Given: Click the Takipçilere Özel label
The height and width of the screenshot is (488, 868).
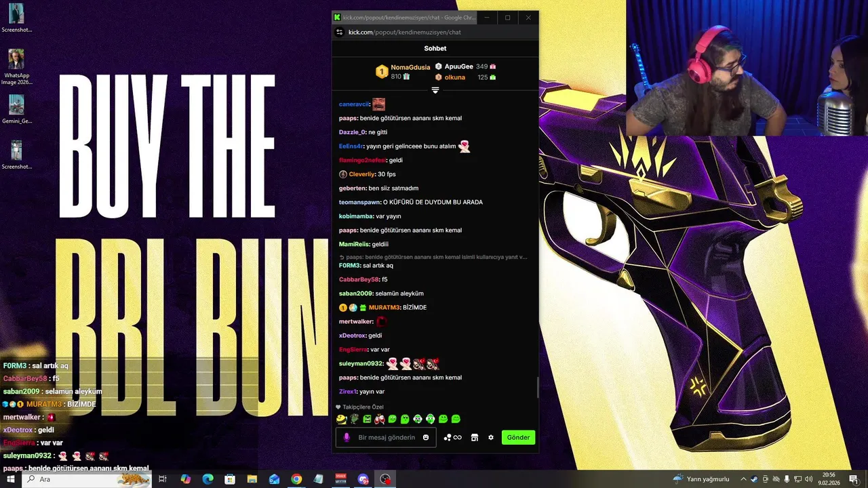Looking at the screenshot, I should pos(363,407).
